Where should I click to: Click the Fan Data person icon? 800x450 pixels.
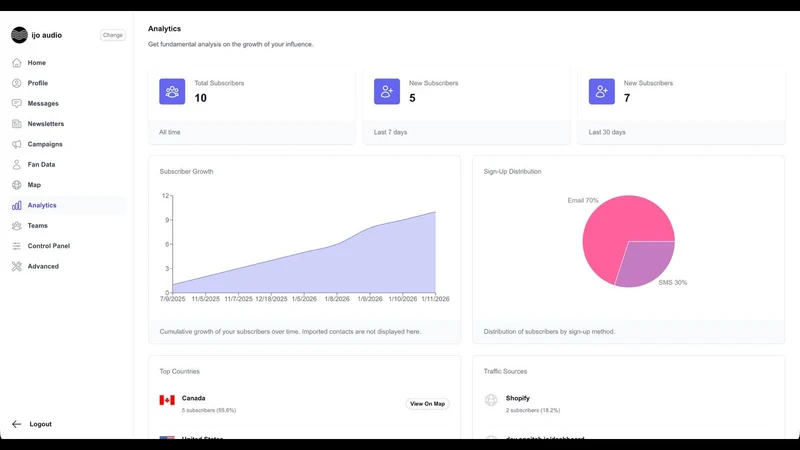click(x=17, y=165)
